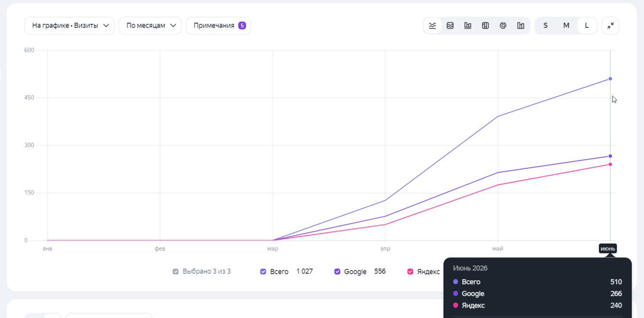The height and width of the screenshot is (318, 644).
Task: Set chart size to M
Action: [x=566, y=25]
